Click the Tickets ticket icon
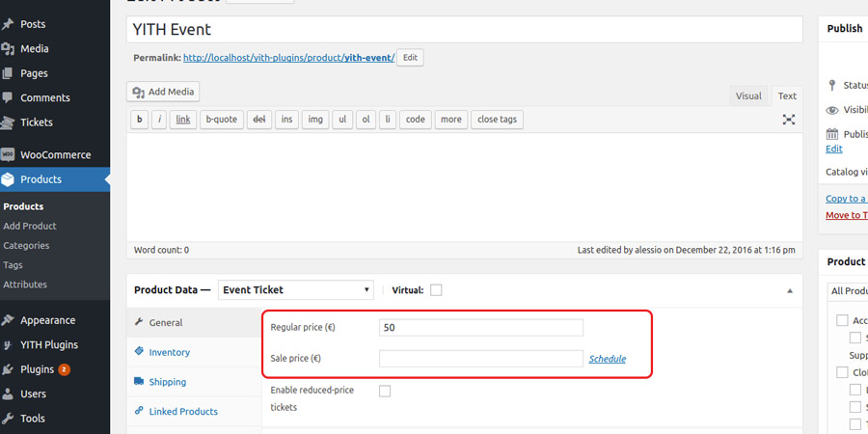Screen dimensions: 868x434 [9, 122]
